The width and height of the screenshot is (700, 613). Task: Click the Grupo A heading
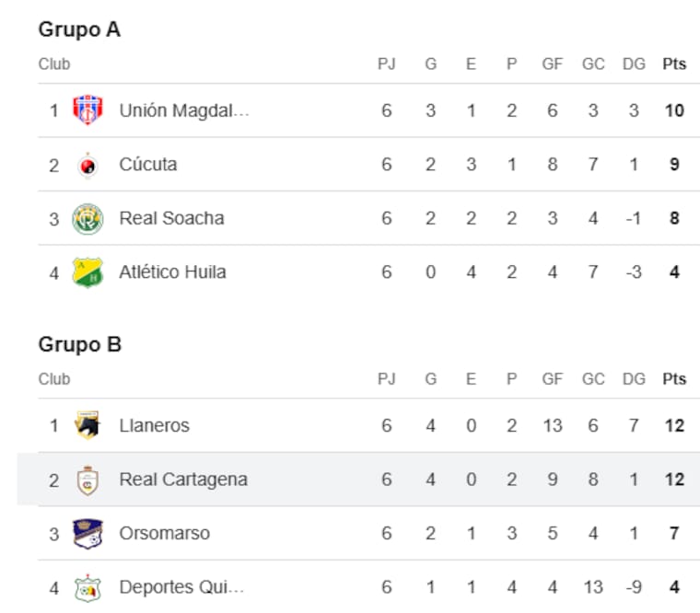(x=79, y=29)
